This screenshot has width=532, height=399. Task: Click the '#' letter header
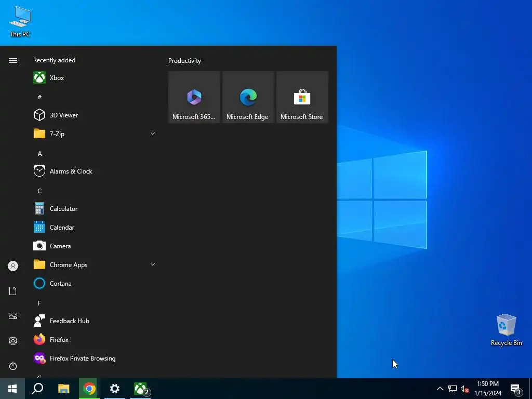39,97
